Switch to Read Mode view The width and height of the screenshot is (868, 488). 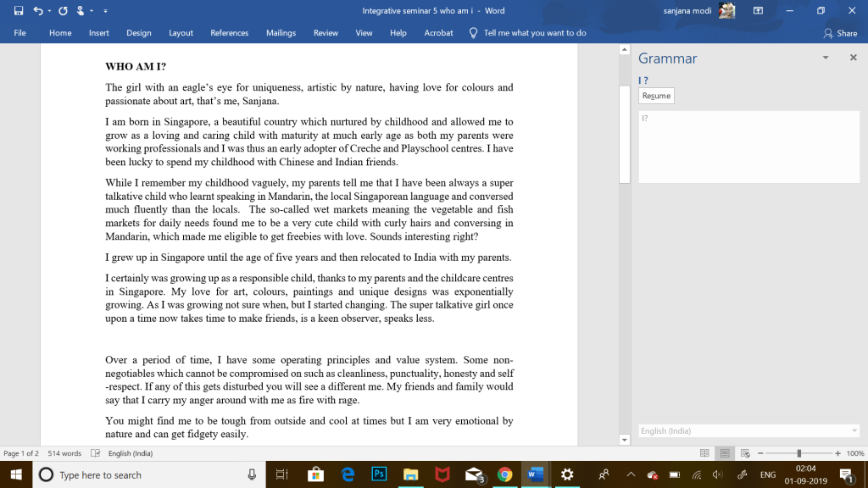click(704, 453)
